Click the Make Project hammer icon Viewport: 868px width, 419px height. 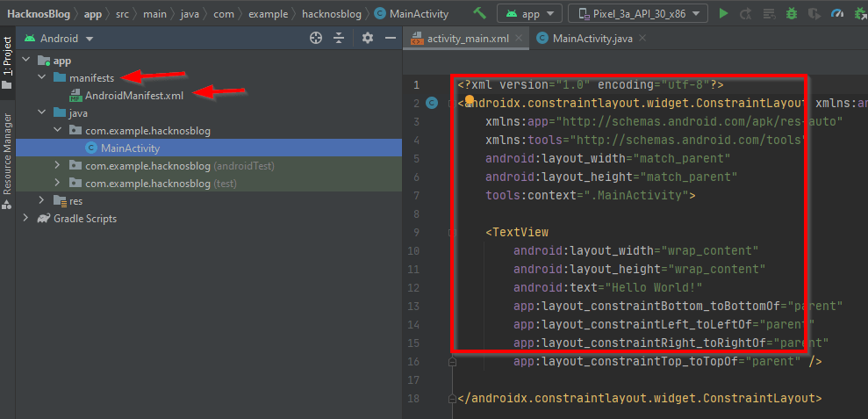[x=479, y=13]
